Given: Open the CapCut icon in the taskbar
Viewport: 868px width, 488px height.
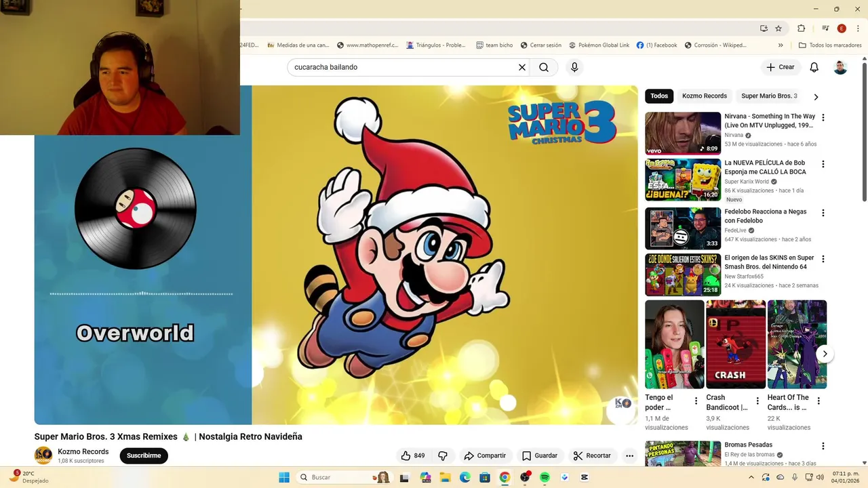Looking at the screenshot, I should tap(585, 477).
